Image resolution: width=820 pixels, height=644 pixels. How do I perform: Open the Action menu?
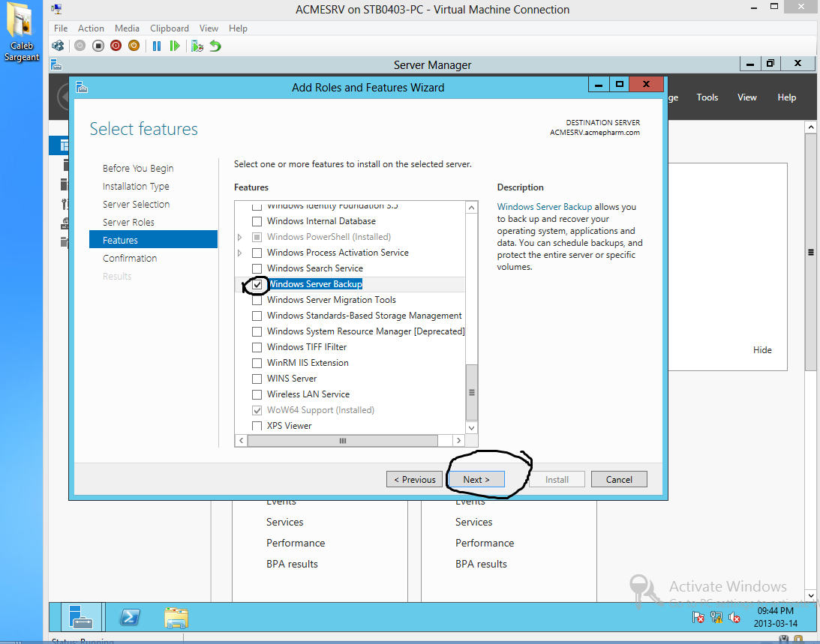click(x=91, y=28)
